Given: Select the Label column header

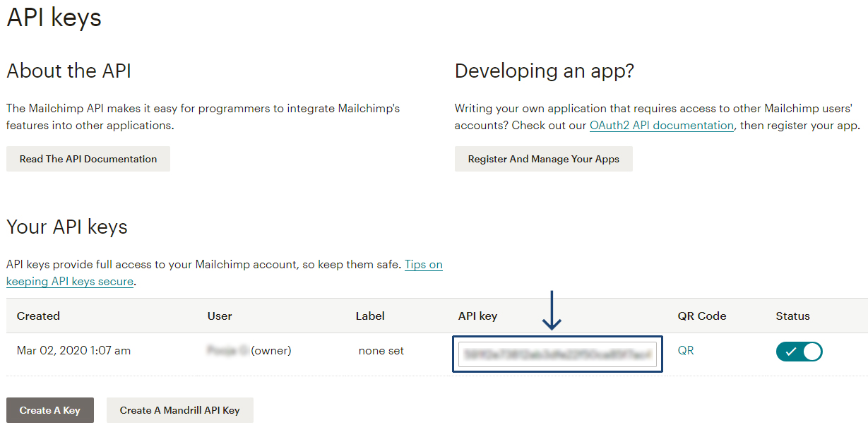Looking at the screenshot, I should point(370,316).
